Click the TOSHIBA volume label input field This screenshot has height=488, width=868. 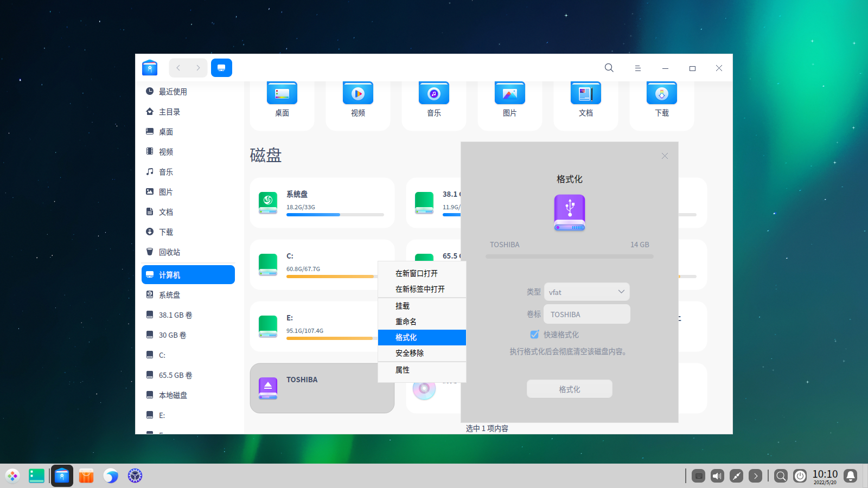pos(586,314)
